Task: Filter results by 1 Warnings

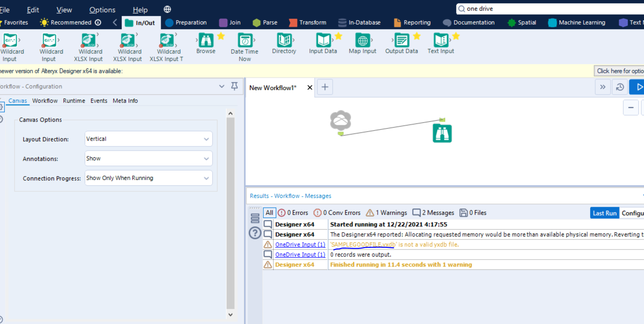Action: point(386,213)
